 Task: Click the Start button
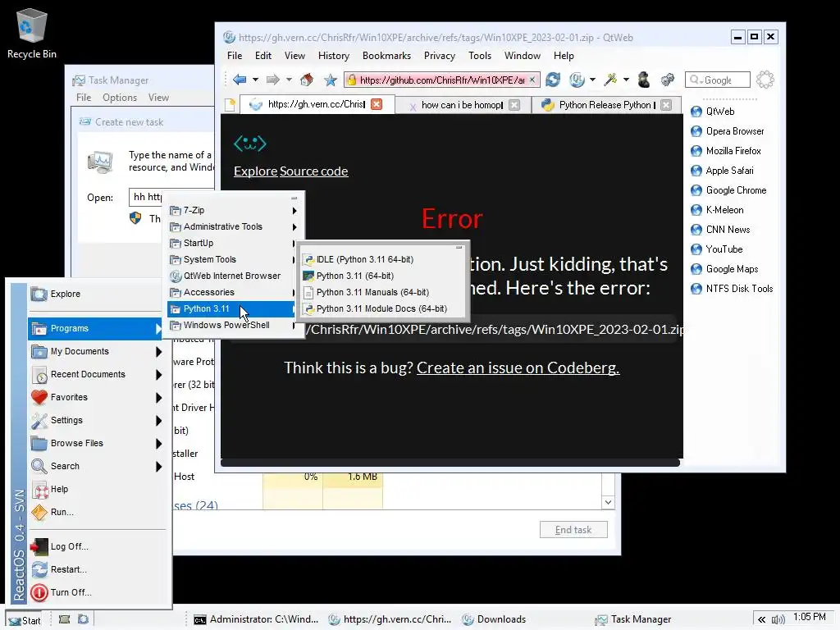(25, 620)
